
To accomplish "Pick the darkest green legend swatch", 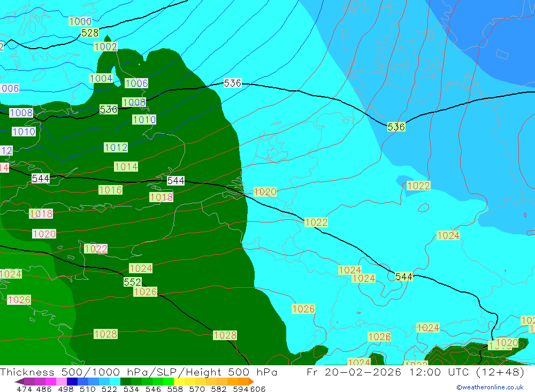I will [x=126, y=381].
